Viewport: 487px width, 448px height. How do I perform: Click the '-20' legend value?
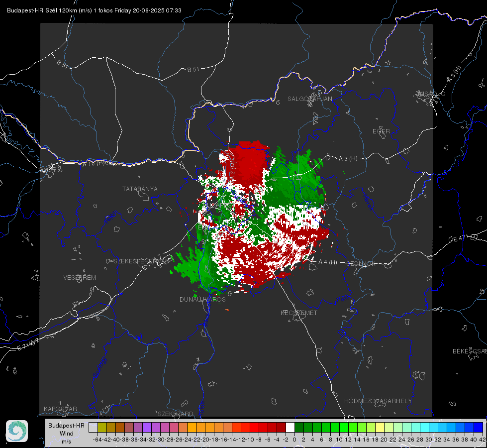[x=205, y=440]
